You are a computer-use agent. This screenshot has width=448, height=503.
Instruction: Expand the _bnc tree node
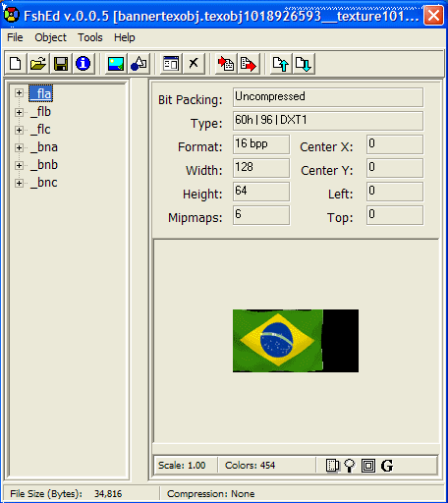pos(19,183)
